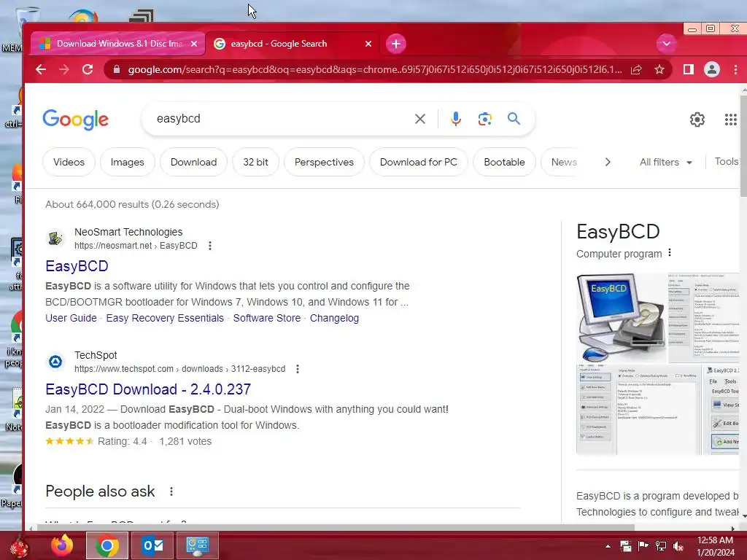Open Outlook from the taskbar
This screenshot has width=747, height=560.
[152, 545]
